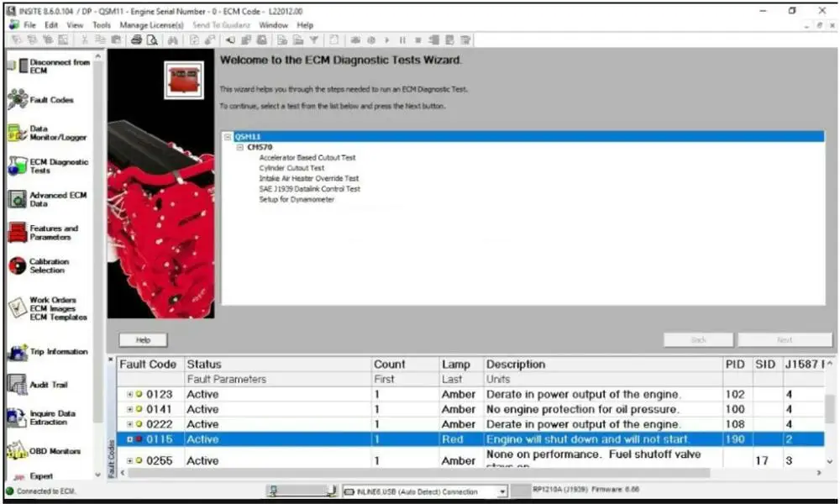840x504 pixels.
Task: Expand fault code 0123 row
Action: (129, 394)
